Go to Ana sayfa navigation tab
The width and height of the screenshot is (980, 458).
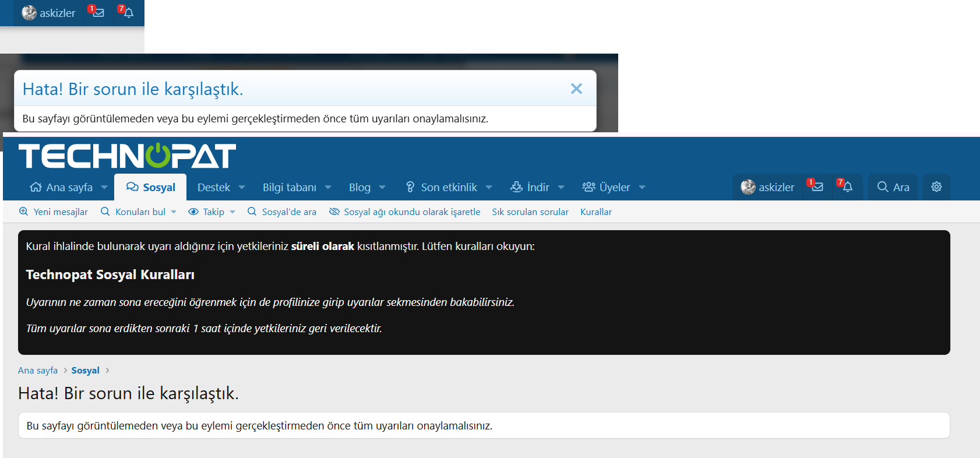(62, 187)
